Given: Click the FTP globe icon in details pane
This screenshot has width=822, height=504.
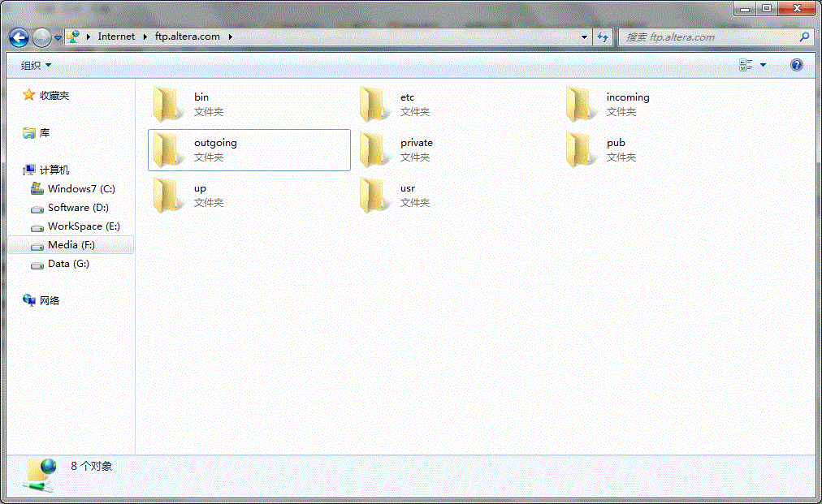Looking at the screenshot, I should pos(40,475).
